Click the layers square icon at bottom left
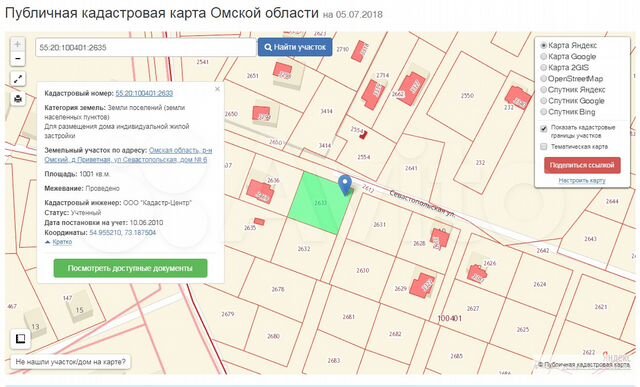Screen dimensions: 640x387 point(20,338)
